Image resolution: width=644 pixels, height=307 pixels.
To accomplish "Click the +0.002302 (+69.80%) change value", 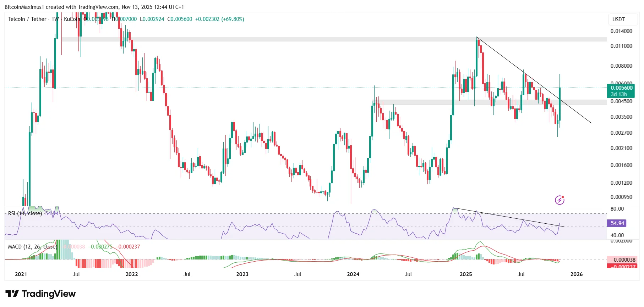I will click(x=220, y=19).
